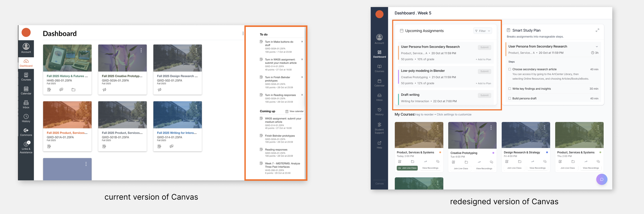
Task: Open Student Support in redesigned Canvas sidebar
Action: (379, 128)
